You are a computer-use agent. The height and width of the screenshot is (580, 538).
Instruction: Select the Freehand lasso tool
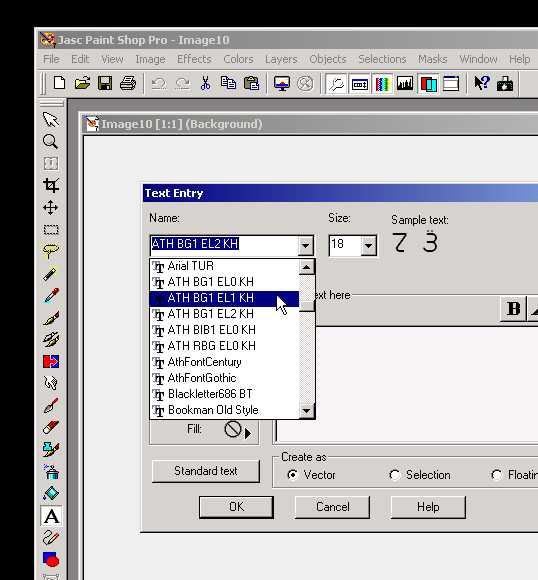(51, 252)
